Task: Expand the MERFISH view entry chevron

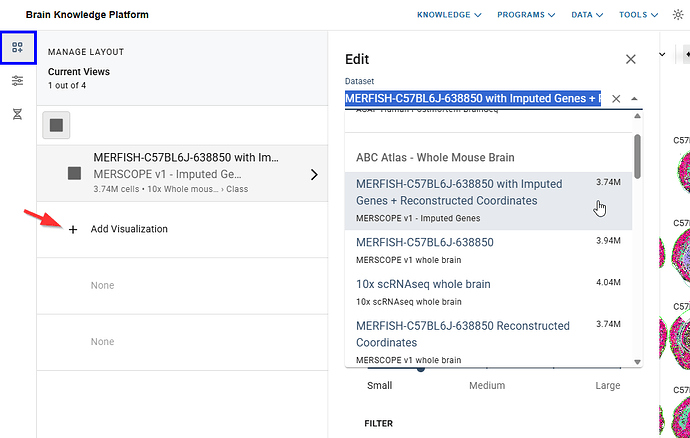Action: (314, 174)
